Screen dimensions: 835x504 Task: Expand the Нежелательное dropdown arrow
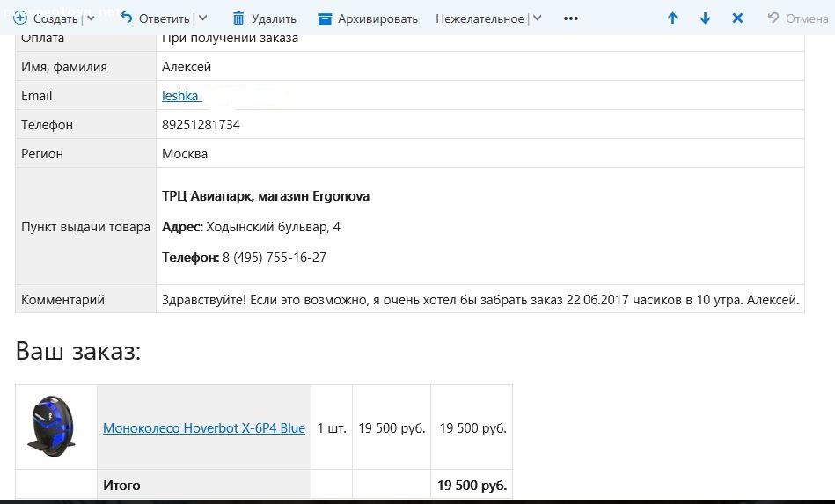538,18
